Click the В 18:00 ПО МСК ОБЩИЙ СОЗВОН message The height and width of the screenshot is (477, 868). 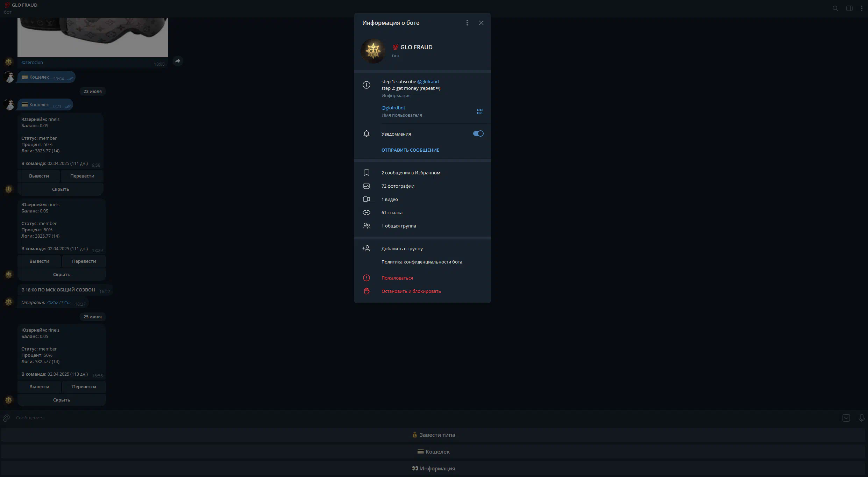(x=65, y=290)
